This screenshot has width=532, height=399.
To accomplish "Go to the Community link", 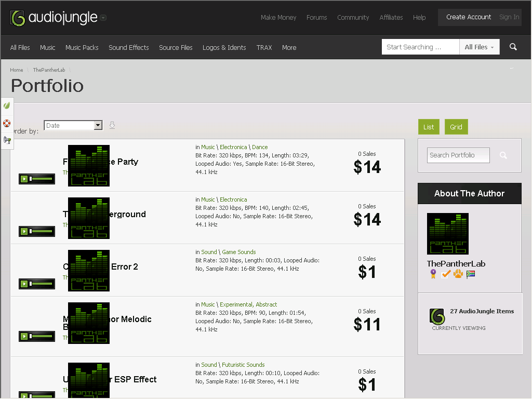I will (x=353, y=17).
